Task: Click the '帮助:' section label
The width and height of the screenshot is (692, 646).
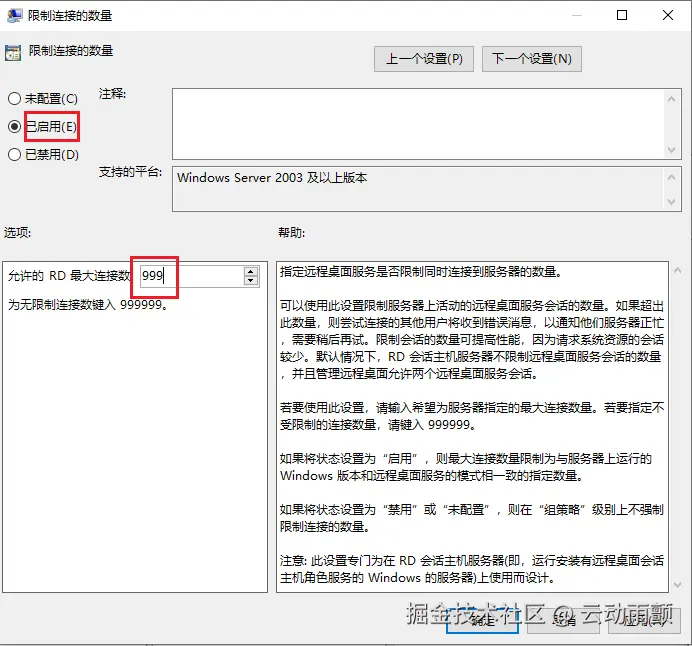Action: pyautogui.click(x=291, y=233)
